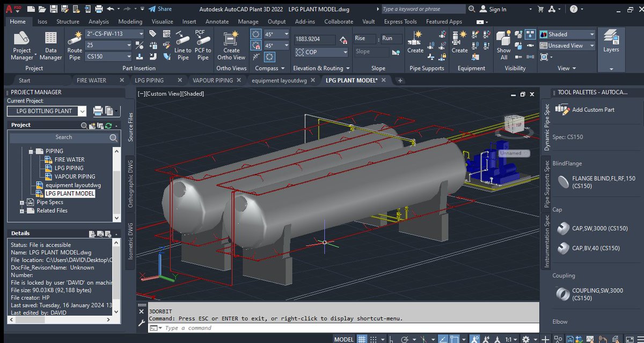This screenshot has width=644, height=343.
Task: Open the Data Manager tool
Action: (50, 45)
